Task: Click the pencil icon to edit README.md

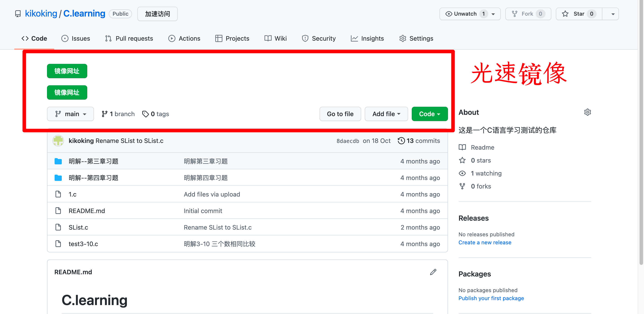Action: (x=433, y=272)
